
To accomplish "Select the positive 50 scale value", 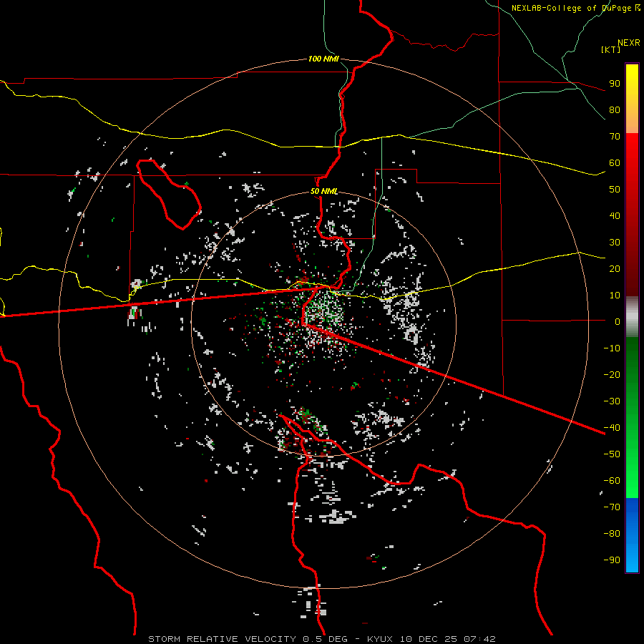I will click(x=615, y=190).
